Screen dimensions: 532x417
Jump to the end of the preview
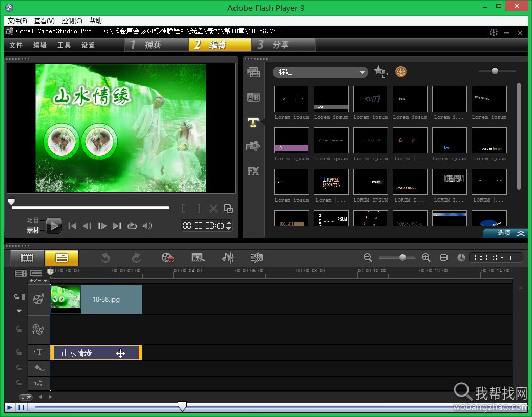click(117, 226)
